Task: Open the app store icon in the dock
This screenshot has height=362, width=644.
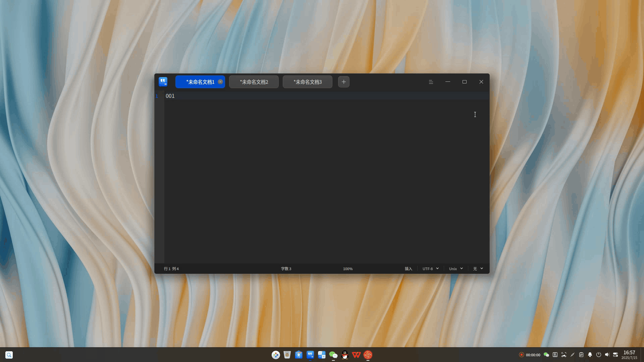Action: [299, 355]
